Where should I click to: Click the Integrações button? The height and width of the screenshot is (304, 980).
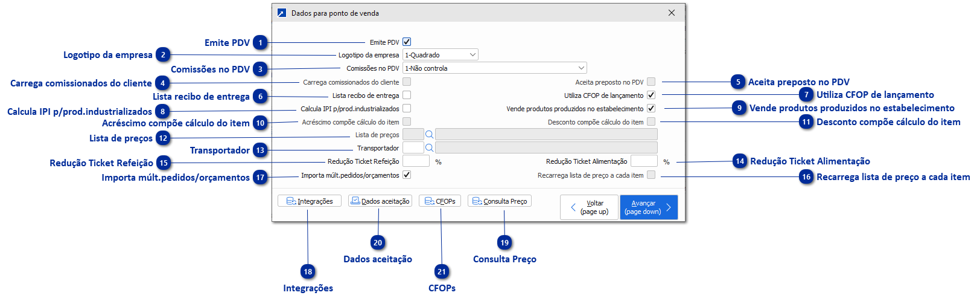[x=310, y=201]
